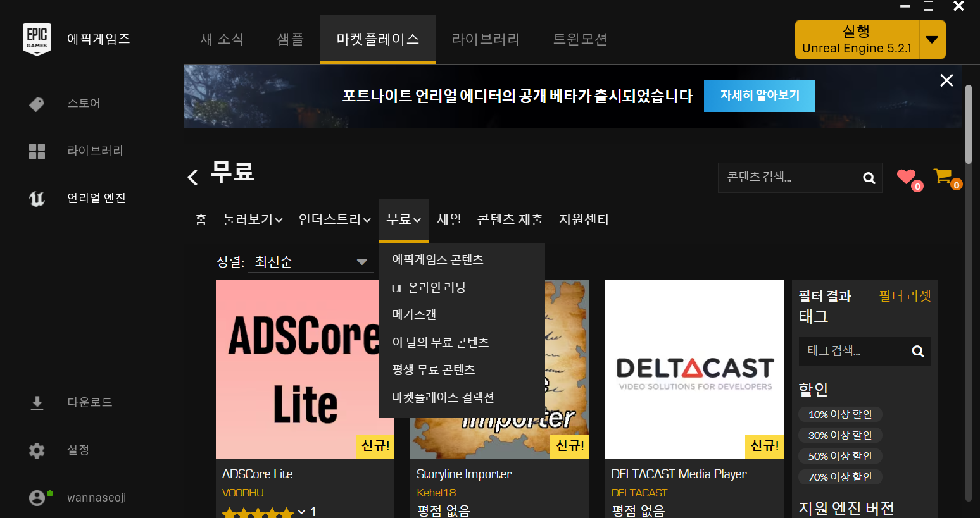
Task: Click the 에픽게임즈 title text
Action: [99, 39]
